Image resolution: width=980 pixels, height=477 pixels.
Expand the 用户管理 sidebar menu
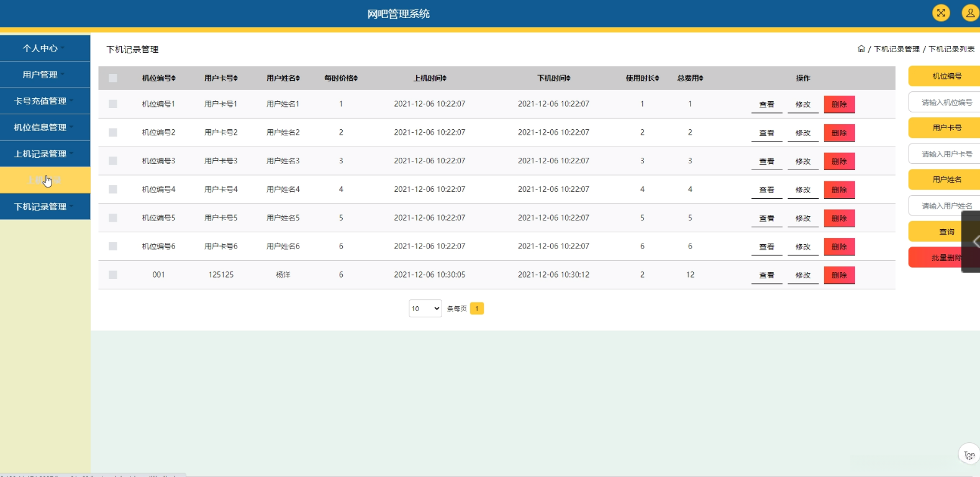pos(45,75)
